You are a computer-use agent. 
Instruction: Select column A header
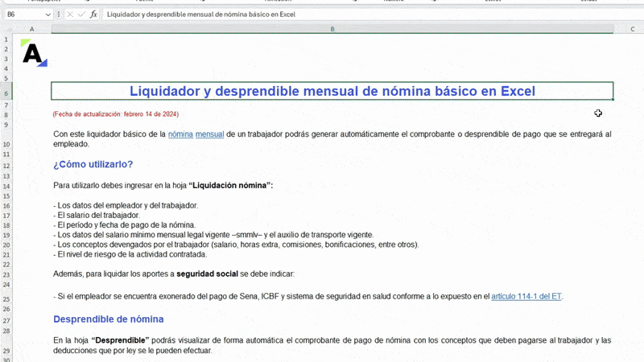31,29
